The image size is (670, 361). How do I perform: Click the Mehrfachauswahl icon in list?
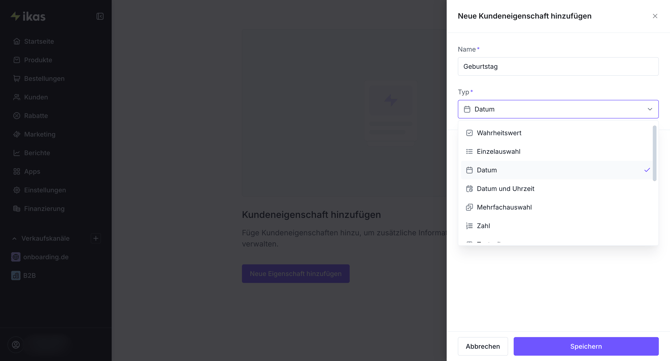469,207
